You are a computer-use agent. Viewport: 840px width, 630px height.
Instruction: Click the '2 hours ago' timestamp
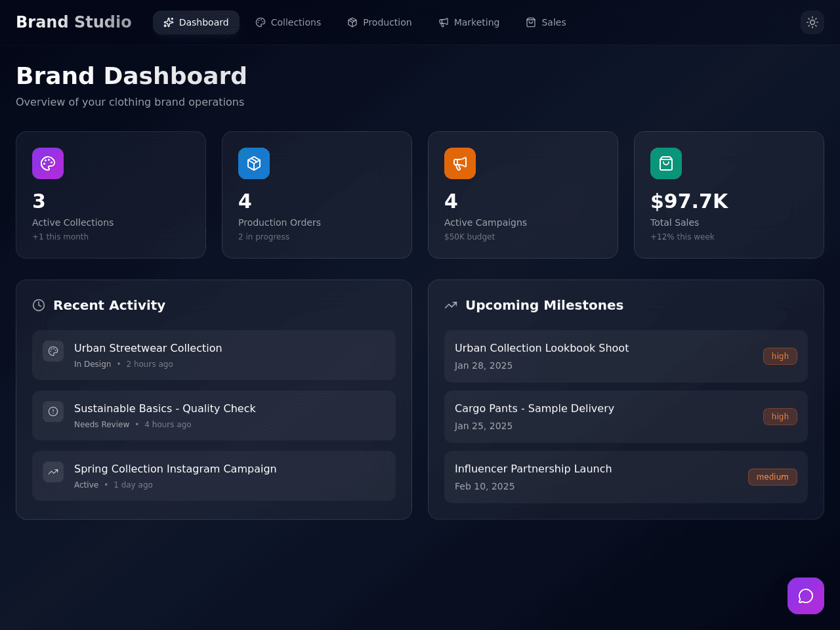pyautogui.click(x=150, y=364)
